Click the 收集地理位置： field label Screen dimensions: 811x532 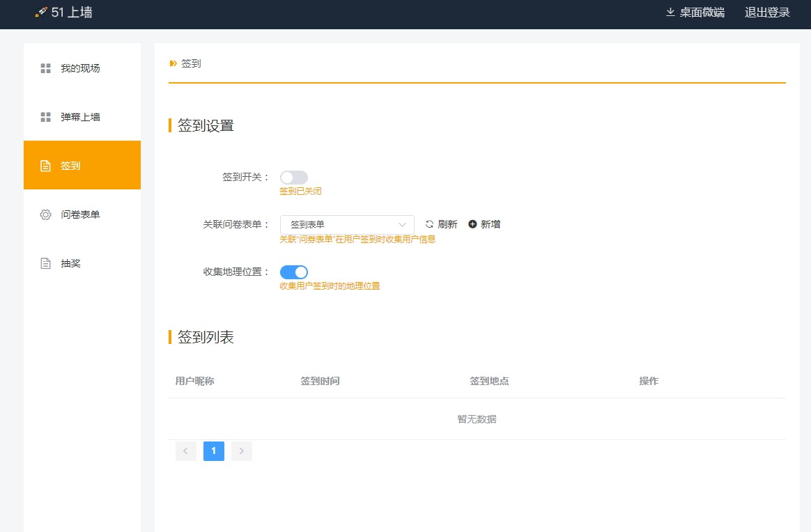click(x=236, y=272)
